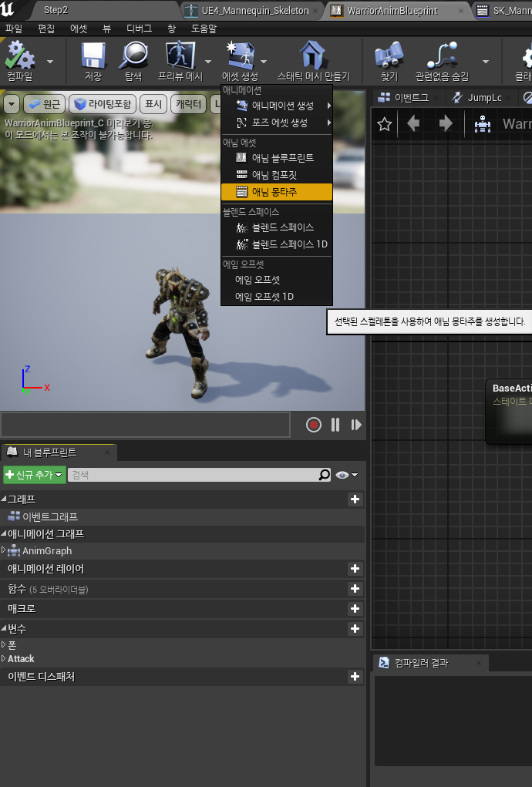Click the graph forward navigation arrow
This screenshot has height=787, width=532.
446,123
